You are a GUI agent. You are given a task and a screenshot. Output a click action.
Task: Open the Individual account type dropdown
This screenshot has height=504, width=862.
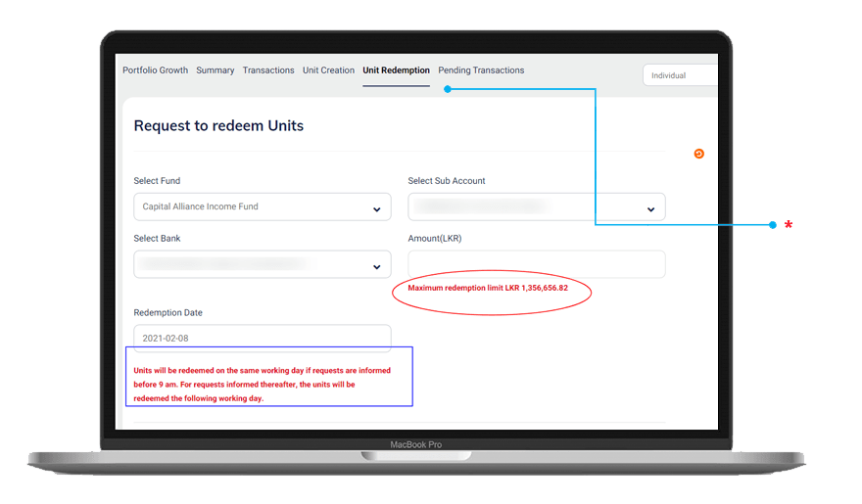coord(680,75)
